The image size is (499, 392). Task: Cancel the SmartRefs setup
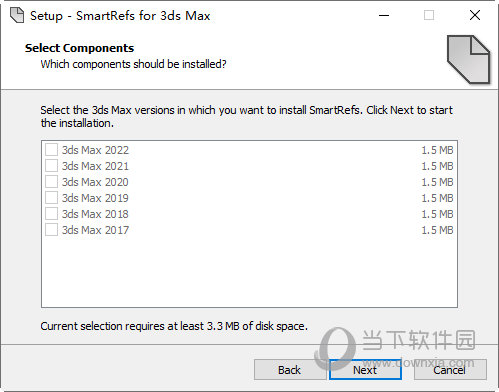point(450,370)
